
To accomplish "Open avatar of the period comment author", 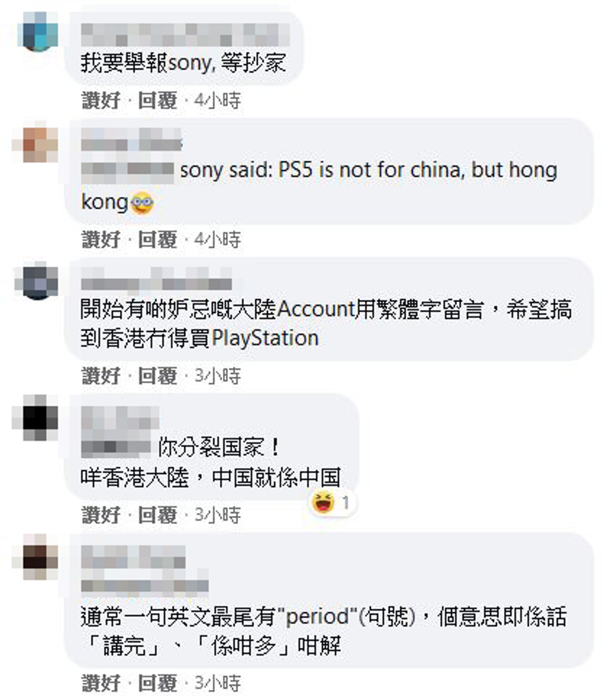I will (x=35, y=557).
